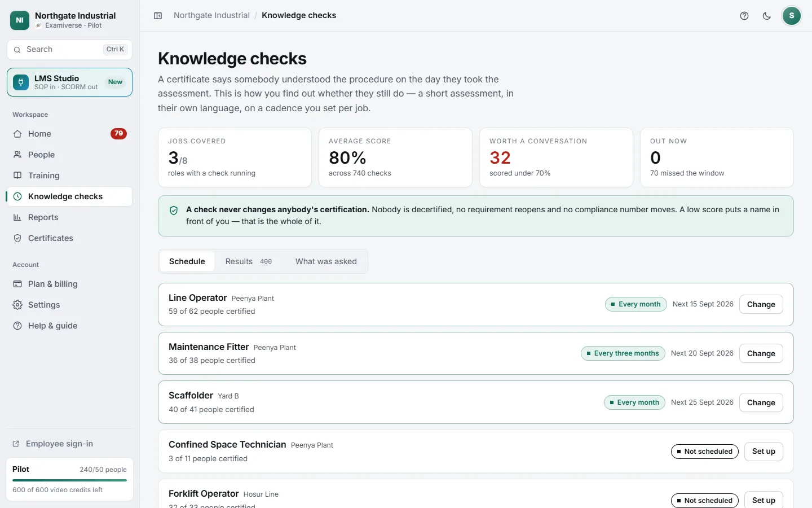
Task: Click "36 of 38 people certified" text
Action: pyautogui.click(x=212, y=361)
